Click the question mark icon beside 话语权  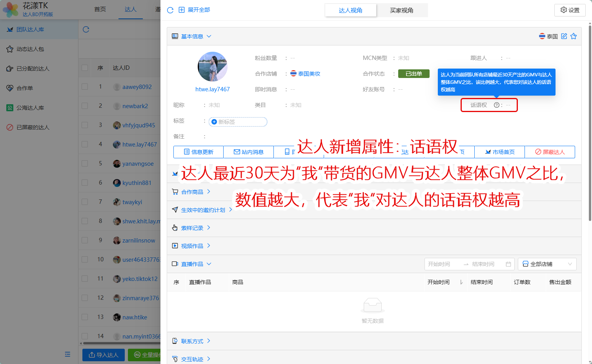[496, 105]
